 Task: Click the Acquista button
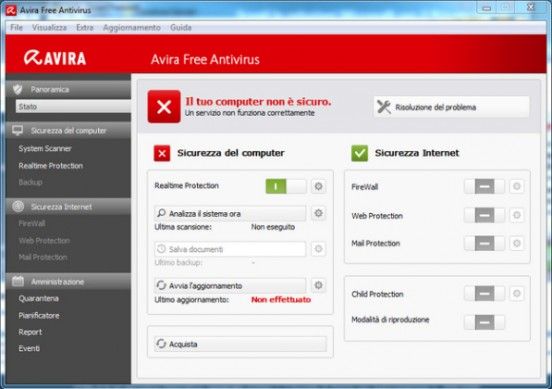point(240,344)
